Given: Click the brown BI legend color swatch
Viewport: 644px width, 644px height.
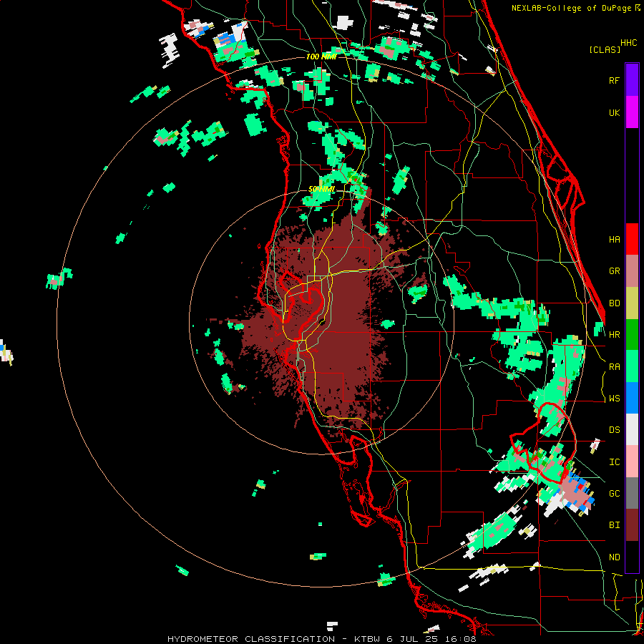Looking at the screenshot, I should pos(632,525).
